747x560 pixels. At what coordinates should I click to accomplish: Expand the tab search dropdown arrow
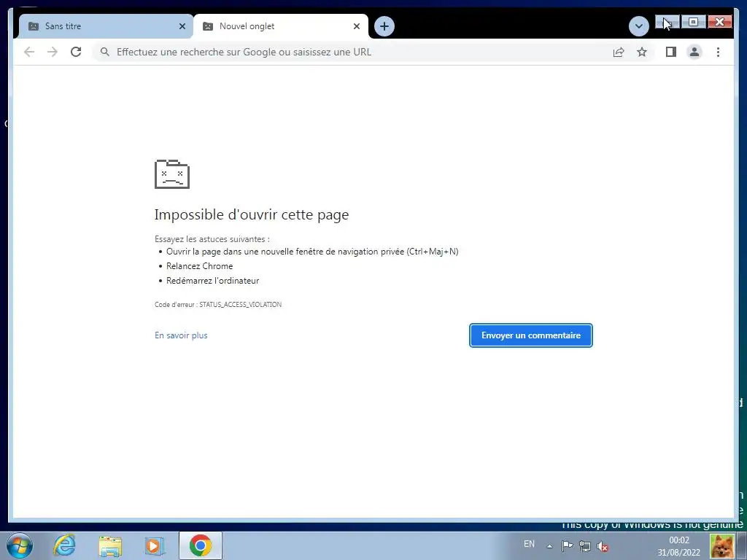pos(639,26)
